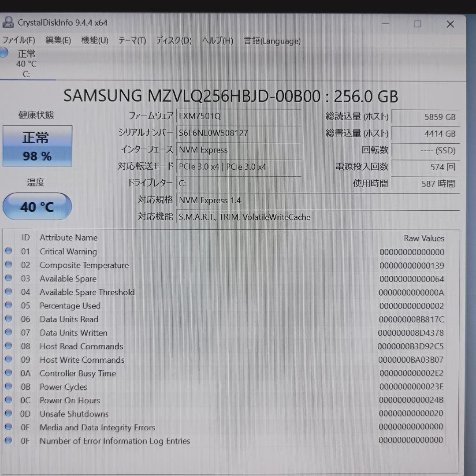Viewport: 476px width, 476px height.
Task: Click the status dot for Controller Busy Time row
Action: (8, 372)
